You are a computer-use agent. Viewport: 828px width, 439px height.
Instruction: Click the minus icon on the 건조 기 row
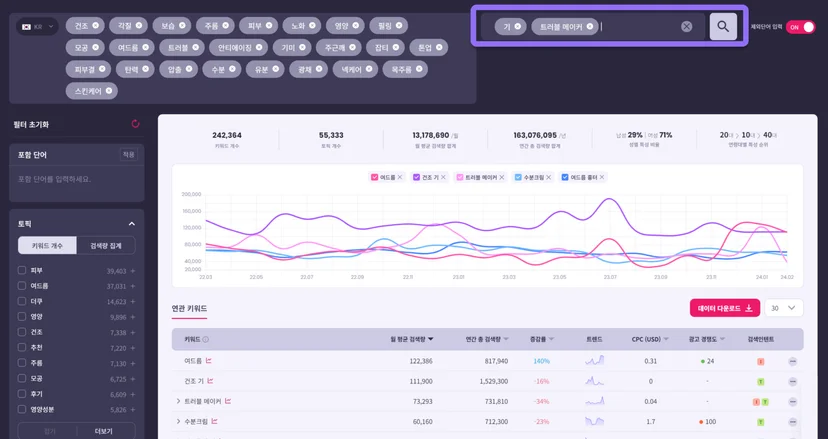(x=792, y=381)
